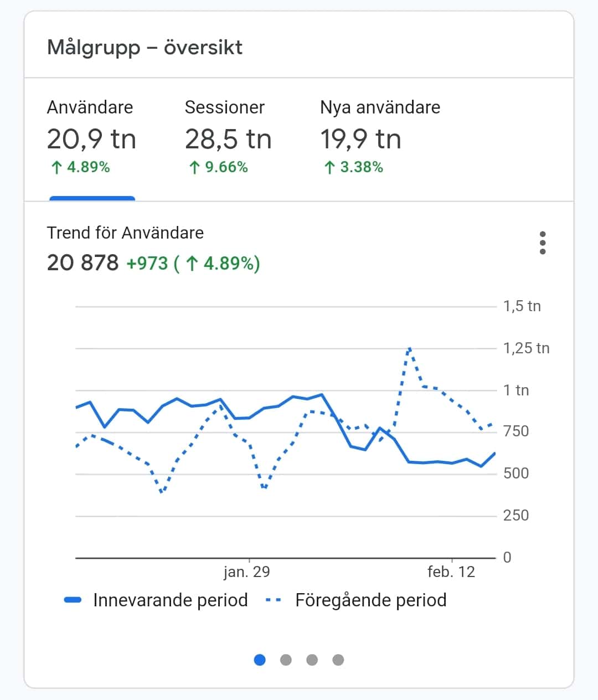598x700 pixels.
Task: Click the green arrow beside 9.66% under Sessioner
Action: point(194,167)
